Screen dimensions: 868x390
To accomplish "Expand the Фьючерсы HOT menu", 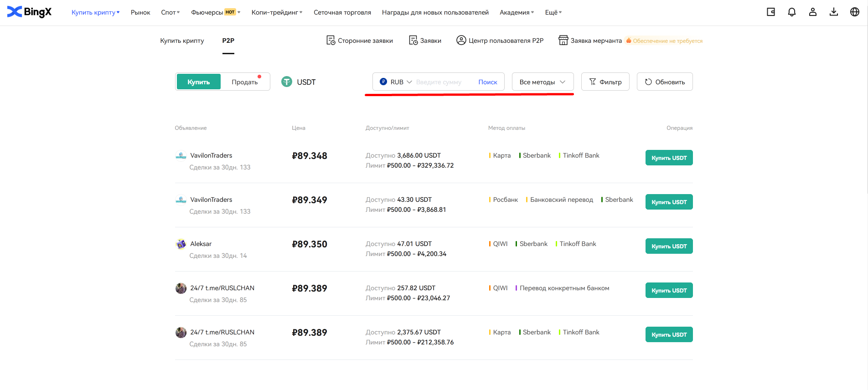I will coord(216,12).
